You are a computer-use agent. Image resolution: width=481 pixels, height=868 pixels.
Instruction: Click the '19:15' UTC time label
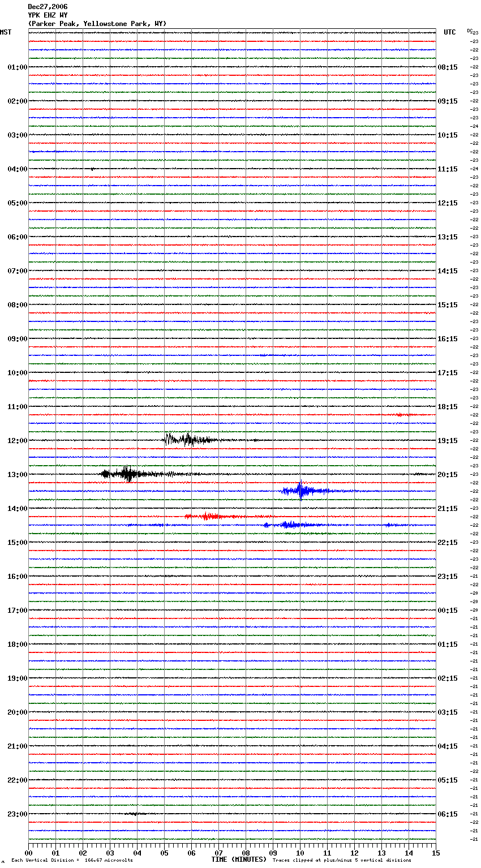tap(448, 441)
